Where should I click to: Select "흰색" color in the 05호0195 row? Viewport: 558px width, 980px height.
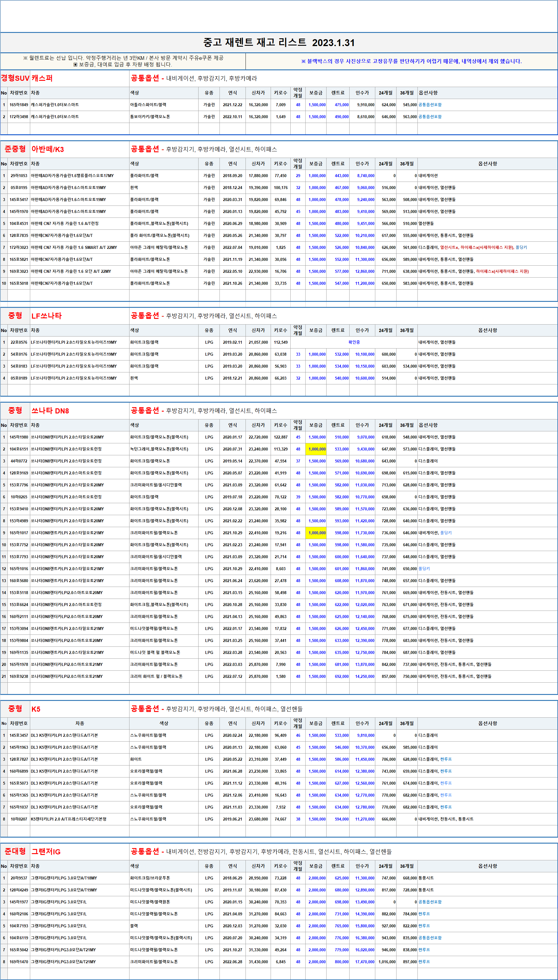(x=134, y=188)
